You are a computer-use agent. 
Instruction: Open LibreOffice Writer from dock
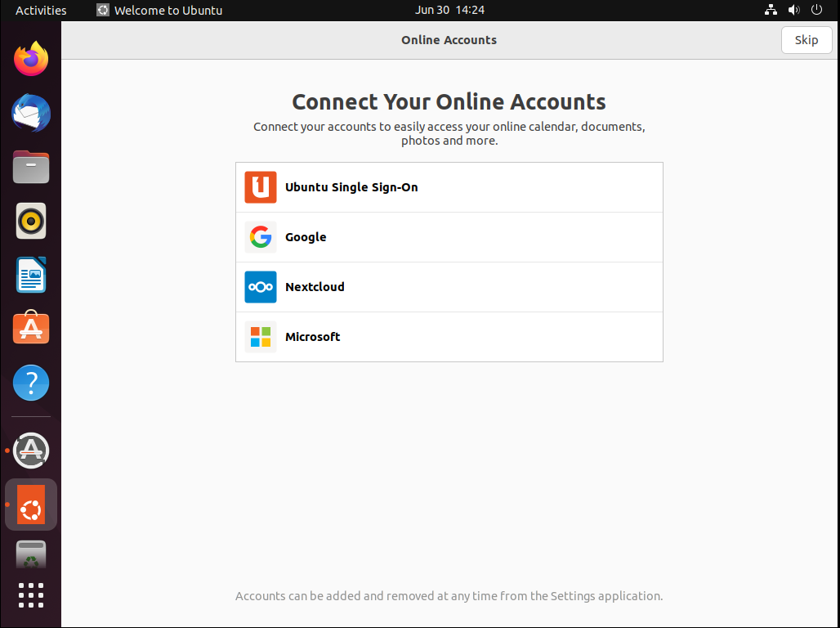[31, 275]
